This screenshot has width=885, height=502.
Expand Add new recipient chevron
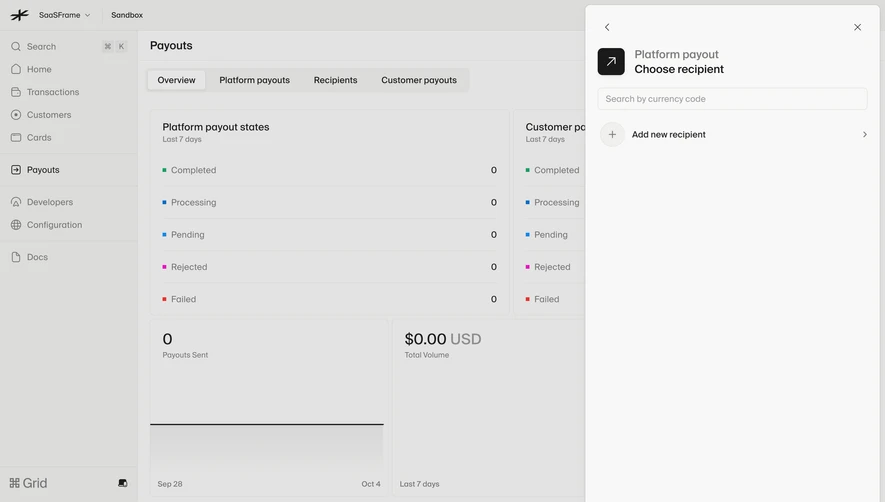865,134
